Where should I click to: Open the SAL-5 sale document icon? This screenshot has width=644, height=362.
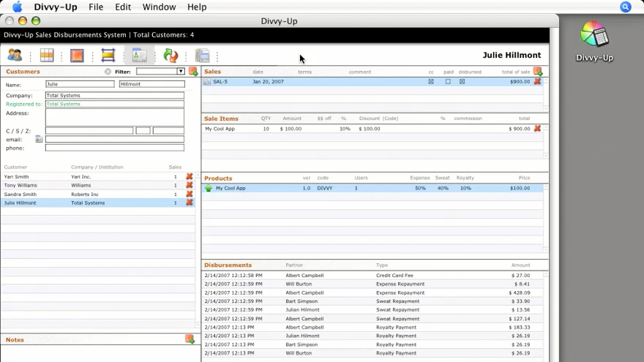pos(207,82)
